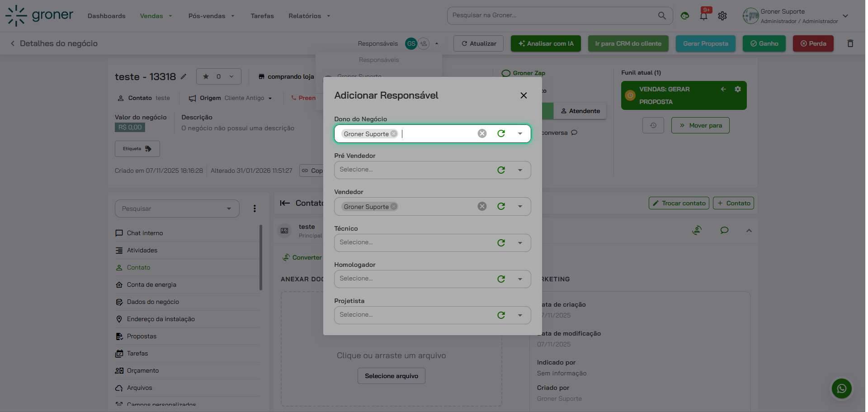Open the Vendas menu
868x412 pixels.
[x=156, y=16]
